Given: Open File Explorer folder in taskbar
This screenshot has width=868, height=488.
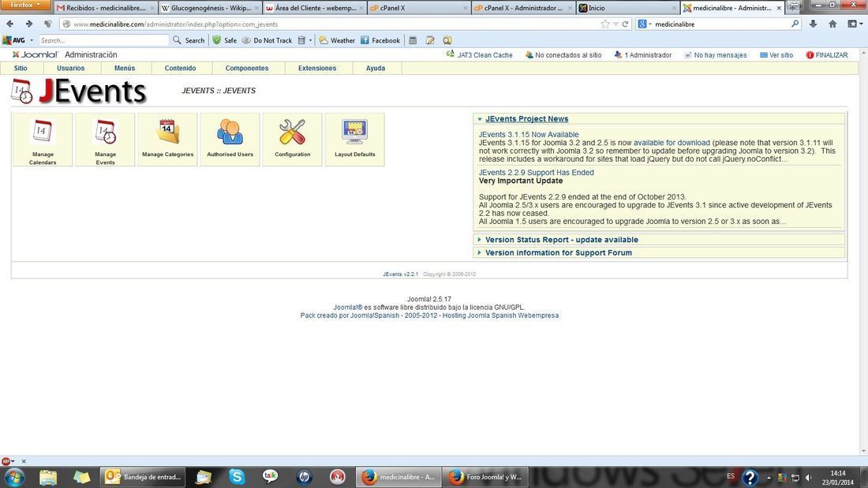Looking at the screenshot, I should pyautogui.click(x=48, y=477).
